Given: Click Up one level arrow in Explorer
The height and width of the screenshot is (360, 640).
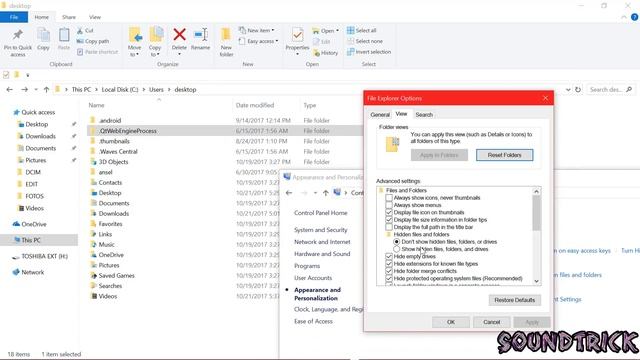Looking at the screenshot, I should point(46,89).
